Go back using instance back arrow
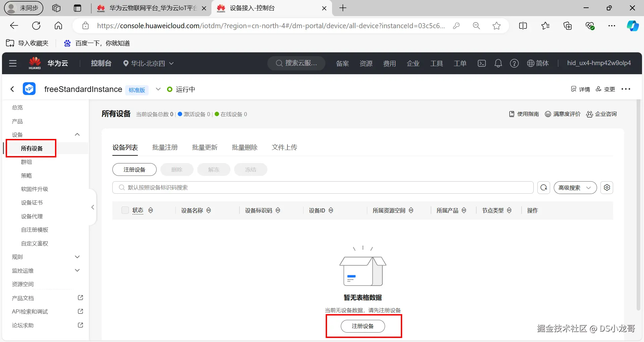Screen dimensions: 644x342 [x=12, y=89]
